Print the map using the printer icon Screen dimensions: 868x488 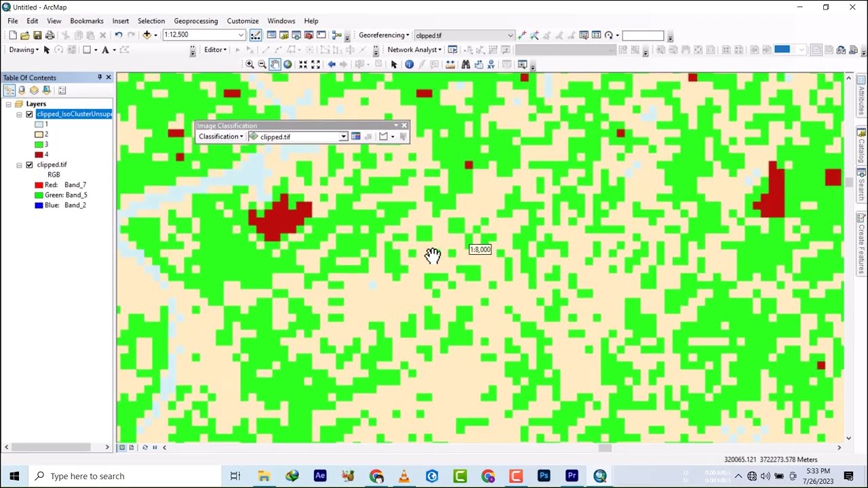click(50, 35)
